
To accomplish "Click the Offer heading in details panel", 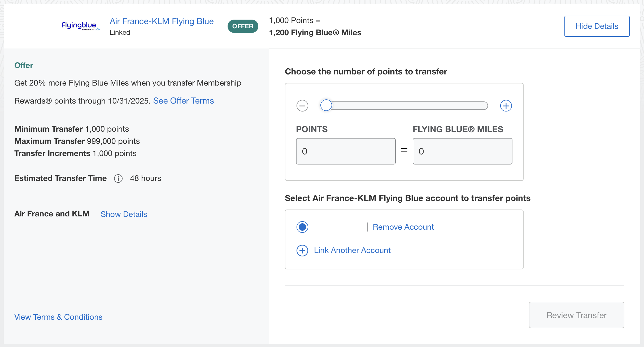I will point(24,65).
